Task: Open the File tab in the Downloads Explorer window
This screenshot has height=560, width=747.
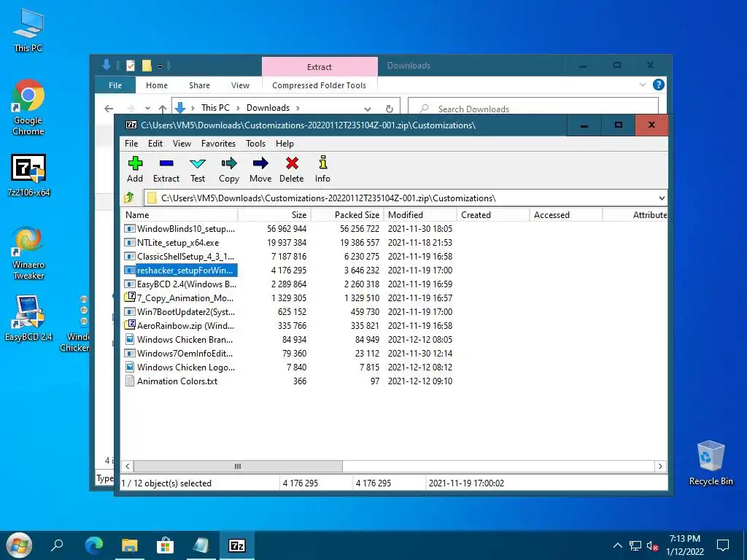Action: [115, 85]
